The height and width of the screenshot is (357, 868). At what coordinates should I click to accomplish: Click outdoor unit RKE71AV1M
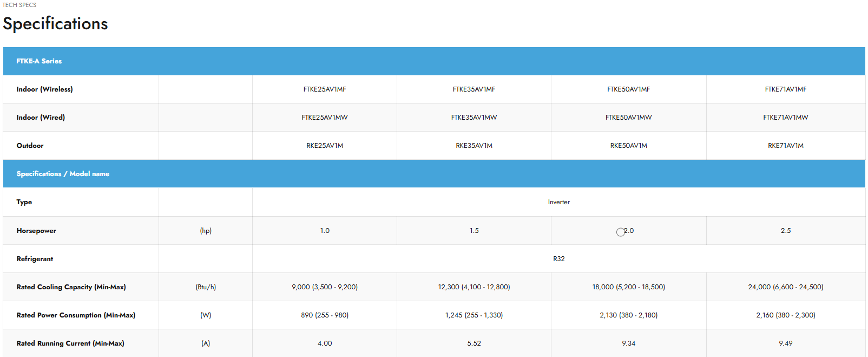[x=786, y=146]
